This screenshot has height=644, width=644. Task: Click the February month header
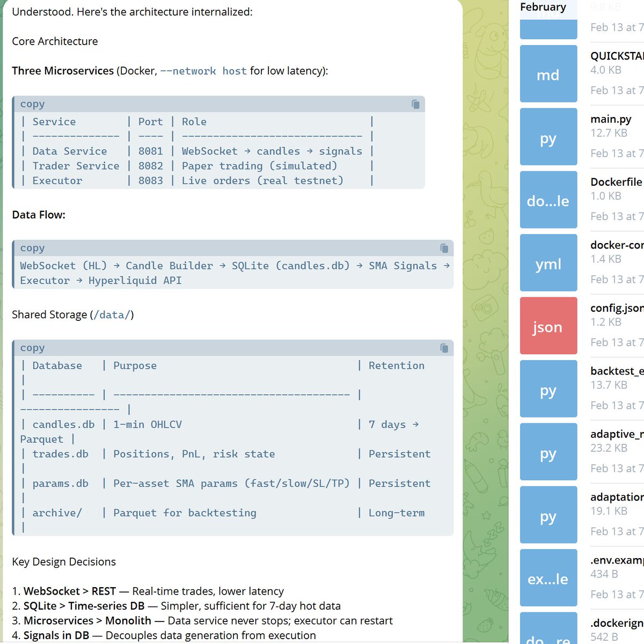[543, 7]
